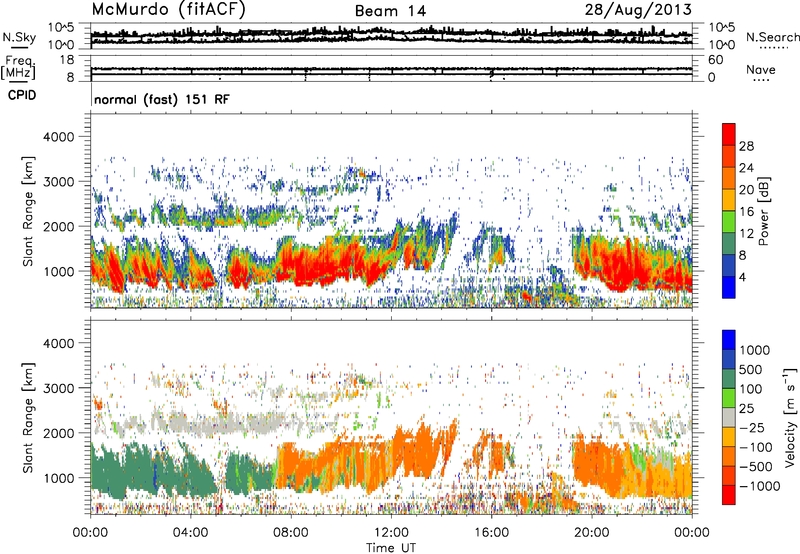This screenshot has width=800, height=554.
Task: Click the '28' tick on the power colorbar
Action: click(746, 146)
